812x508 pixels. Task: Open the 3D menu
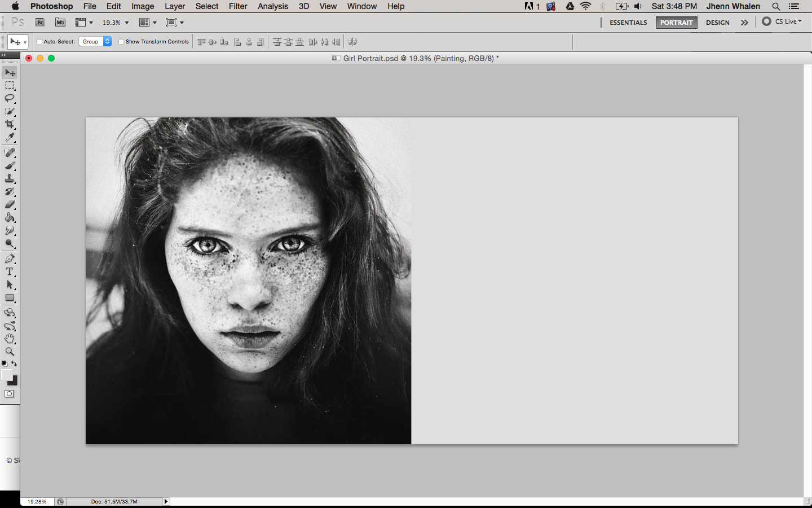pyautogui.click(x=304, y=6)
